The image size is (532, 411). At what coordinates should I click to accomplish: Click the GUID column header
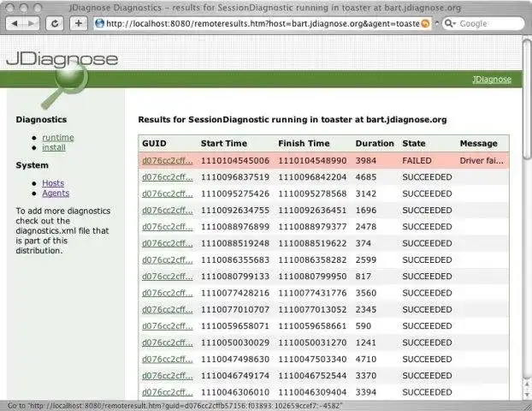[154, 143]
